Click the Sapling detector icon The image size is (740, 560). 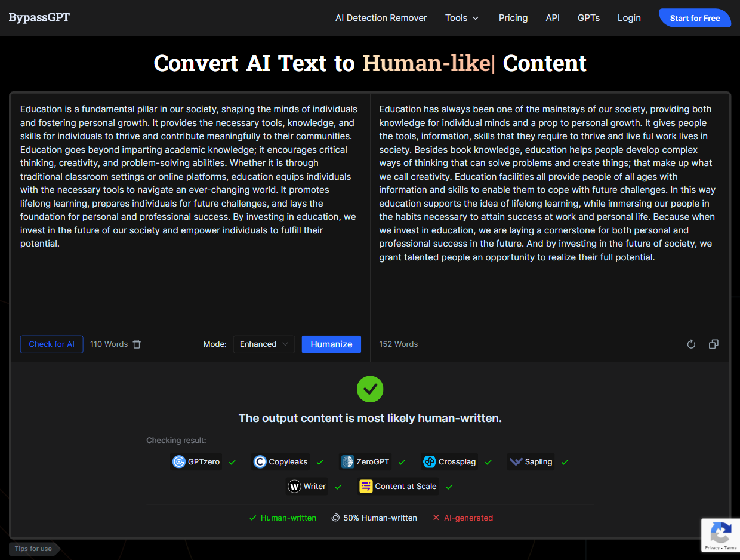[516, 461]
